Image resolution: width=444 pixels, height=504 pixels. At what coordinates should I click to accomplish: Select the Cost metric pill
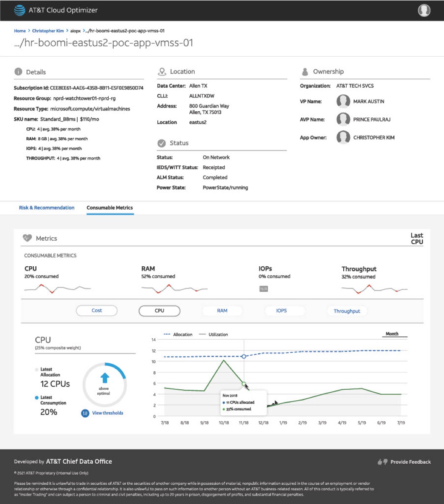pyautogui.click(x=97, y=311)
